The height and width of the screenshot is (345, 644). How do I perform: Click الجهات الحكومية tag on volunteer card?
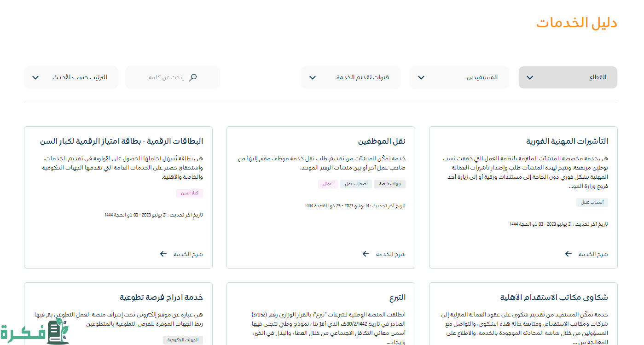point(183,340)
